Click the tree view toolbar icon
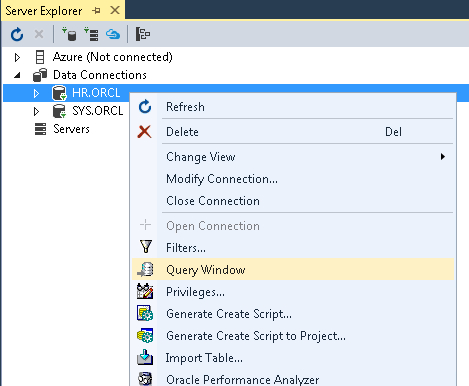The width and height of the screenshot is (469, 386). pos(143,34)
